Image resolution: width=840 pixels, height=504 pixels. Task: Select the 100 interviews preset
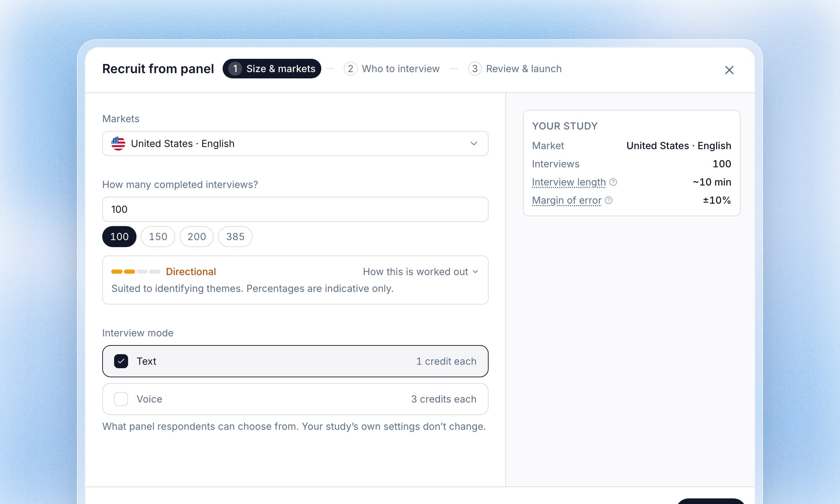pyautogui.click(x=119, y=237)
